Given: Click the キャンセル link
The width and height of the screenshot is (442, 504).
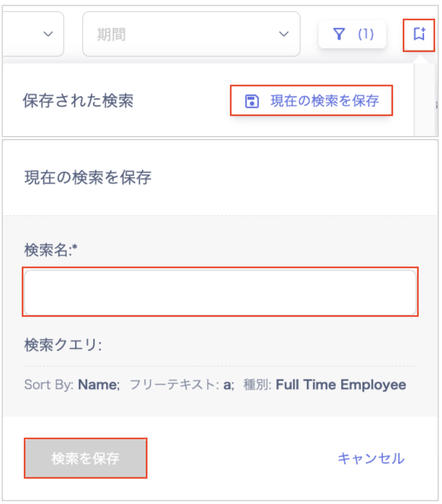Looking at the screenshot, I should [x=371, y=458].
